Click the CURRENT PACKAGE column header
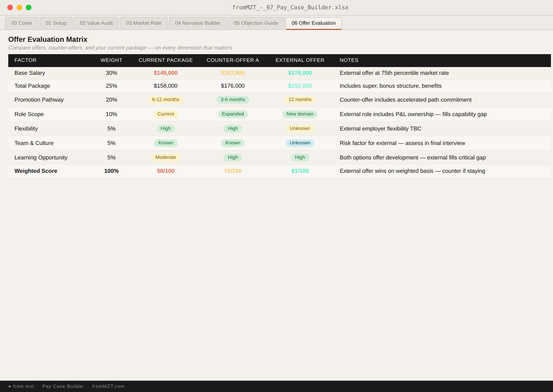 coord(166,60)
